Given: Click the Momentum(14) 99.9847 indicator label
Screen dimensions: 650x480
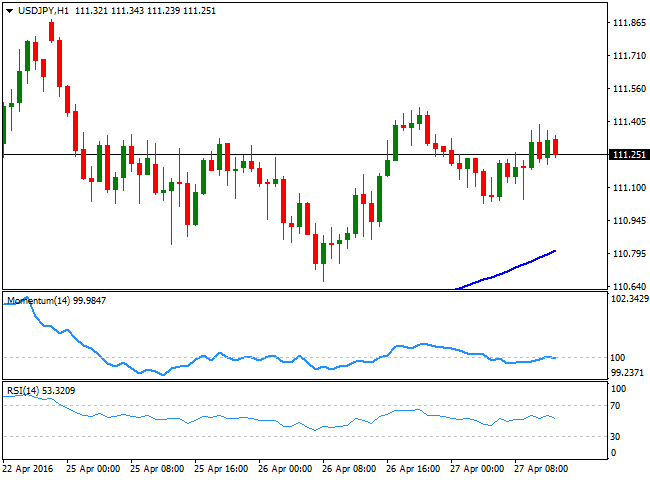Looking at the screenshot, I should [56, 301].
